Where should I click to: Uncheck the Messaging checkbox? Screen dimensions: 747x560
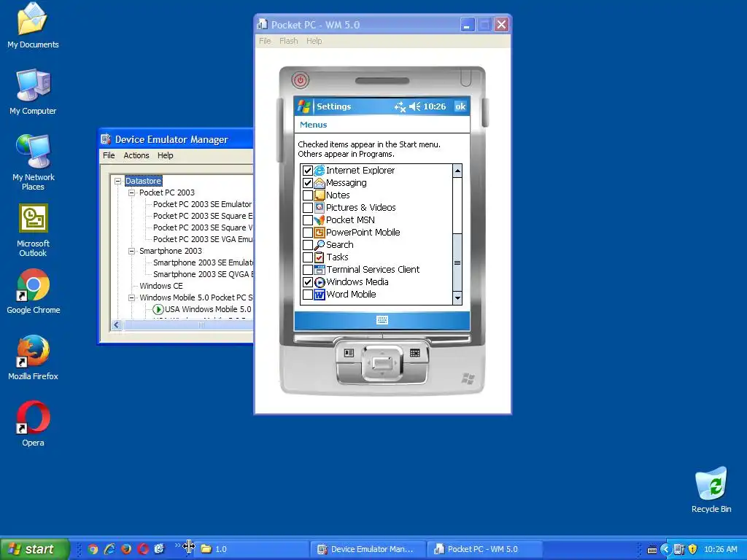[x=308, y=183]
